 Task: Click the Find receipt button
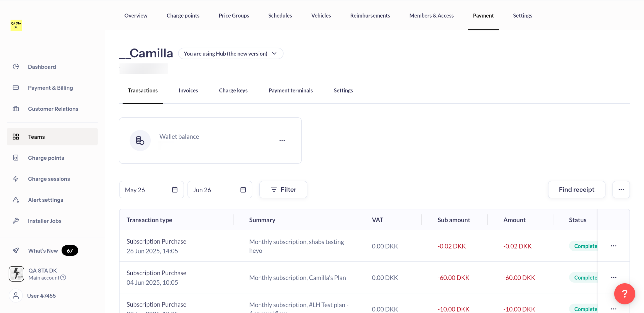tap(576, 190)
